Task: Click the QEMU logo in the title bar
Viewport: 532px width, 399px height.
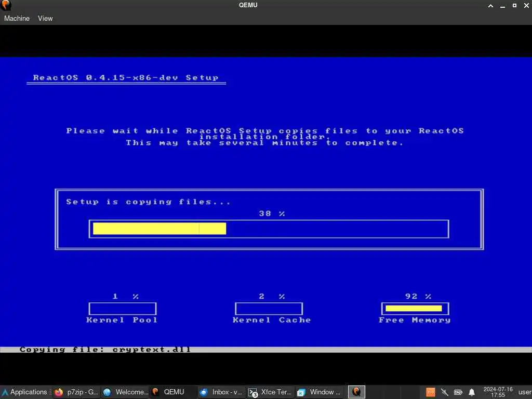Action: pos(6,5)
